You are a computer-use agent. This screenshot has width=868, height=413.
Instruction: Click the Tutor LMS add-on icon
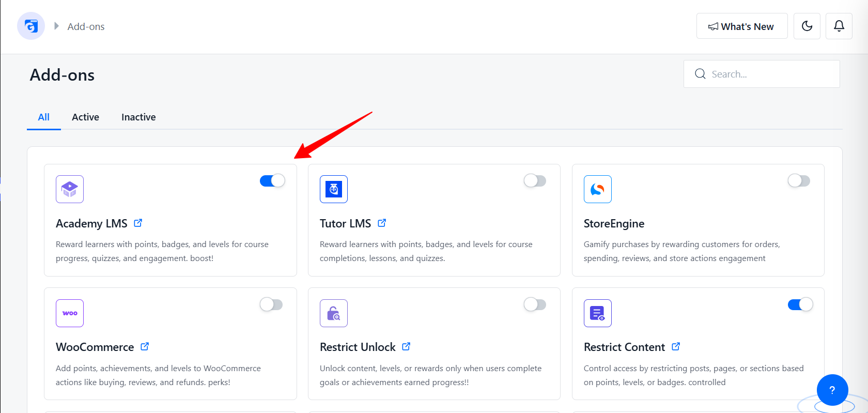334,189
